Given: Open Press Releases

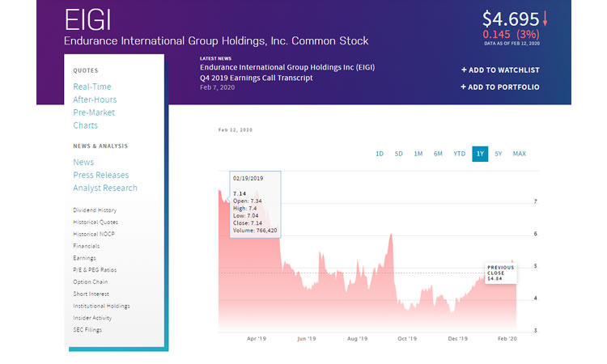Looking at the screenshot, I should click(101, 175).
